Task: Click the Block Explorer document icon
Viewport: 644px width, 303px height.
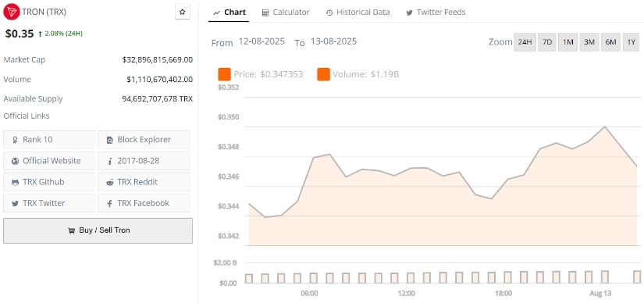Action: [x=109, y=140]
